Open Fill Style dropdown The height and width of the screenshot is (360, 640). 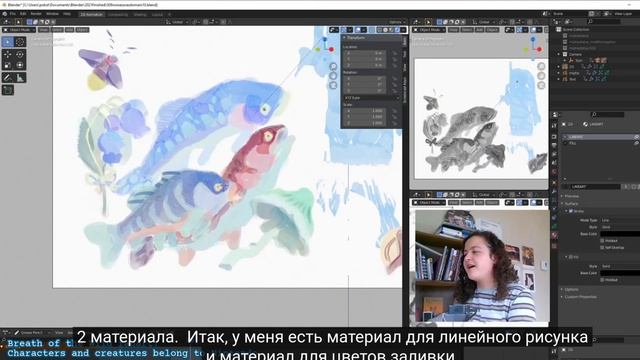coord(620,266)
